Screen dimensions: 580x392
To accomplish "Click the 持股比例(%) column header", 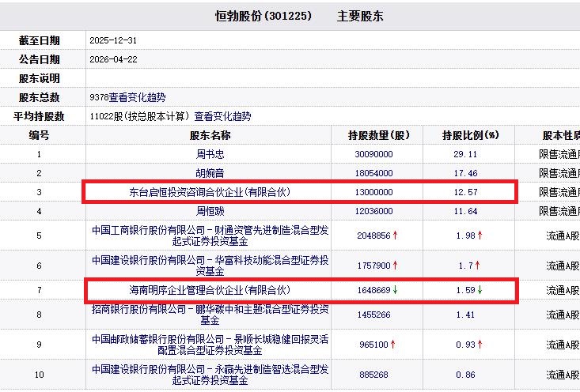I will pos(470,135).
